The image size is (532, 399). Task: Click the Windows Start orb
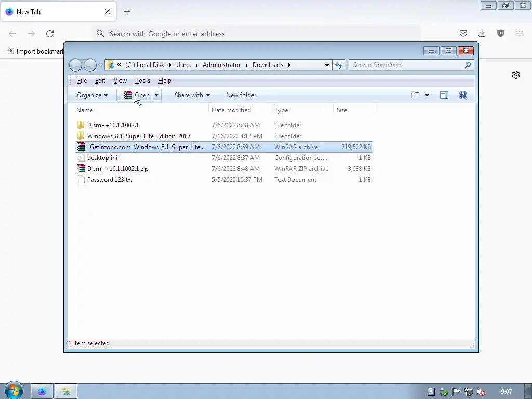click(x=14, y=390)
